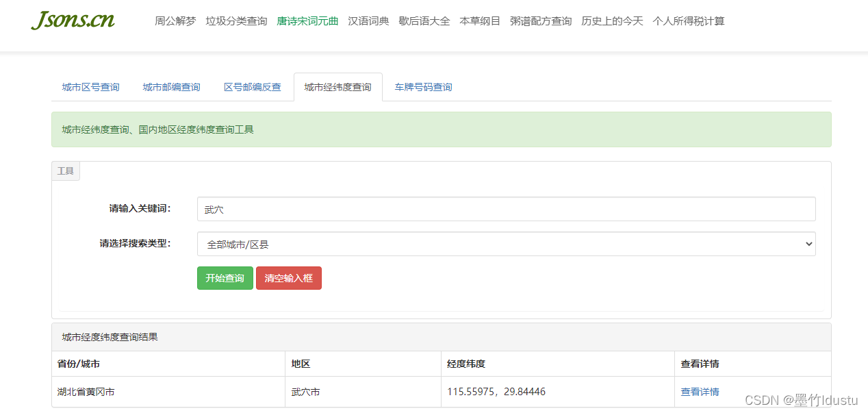Open 周公解梦 in the top navigation
868x413 pixels.
175,21
